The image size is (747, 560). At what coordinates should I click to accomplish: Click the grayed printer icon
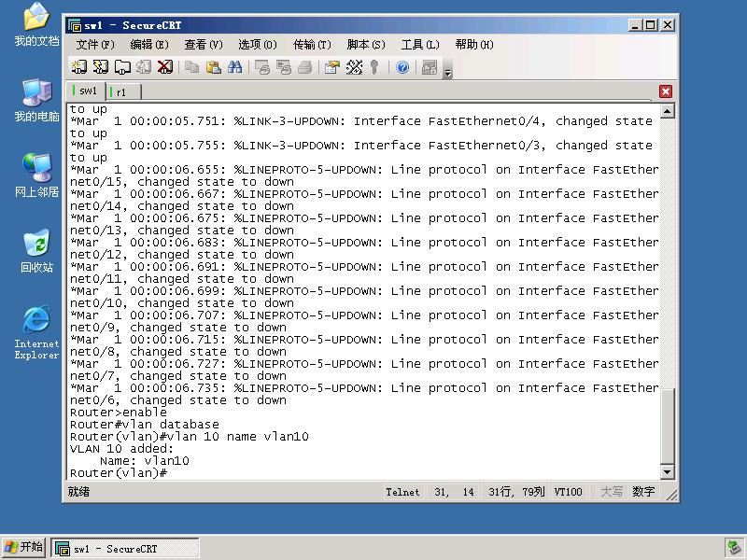point(305,67)
